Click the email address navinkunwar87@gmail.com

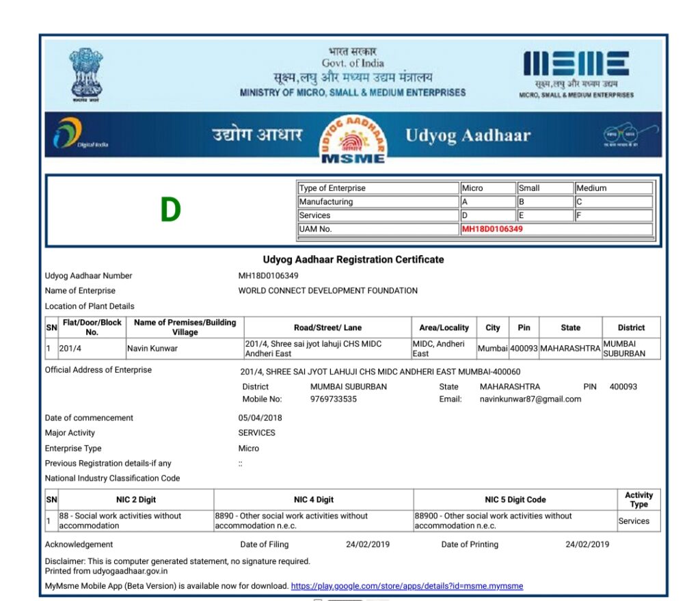(530, 399)
